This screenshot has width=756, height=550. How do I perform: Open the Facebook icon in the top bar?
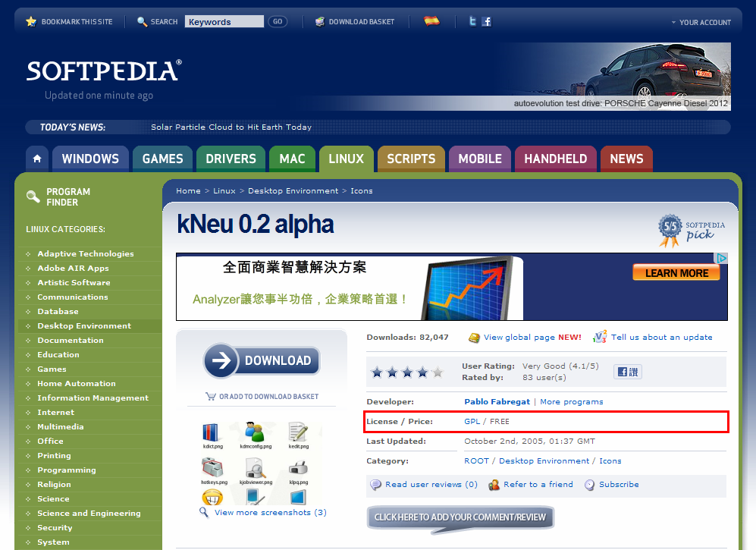tap(487, 22)
